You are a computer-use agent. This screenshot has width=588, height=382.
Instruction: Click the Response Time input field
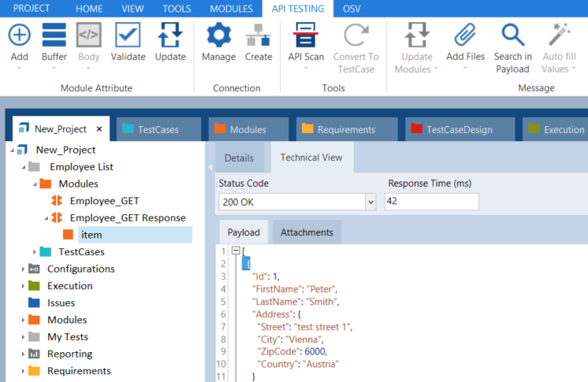point(431,202)
